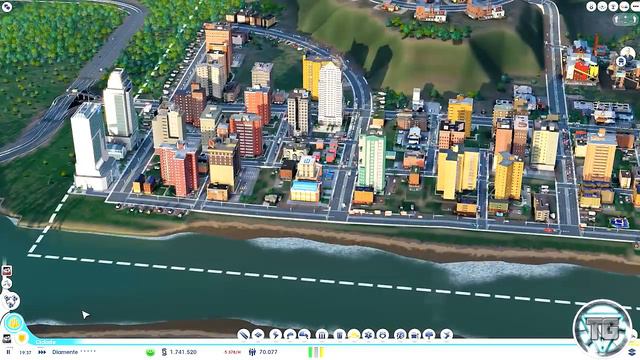The height and width of the screenshot is (360, 640).
Task: Open the data layers icon bottom-right
Action: (633, 352)
